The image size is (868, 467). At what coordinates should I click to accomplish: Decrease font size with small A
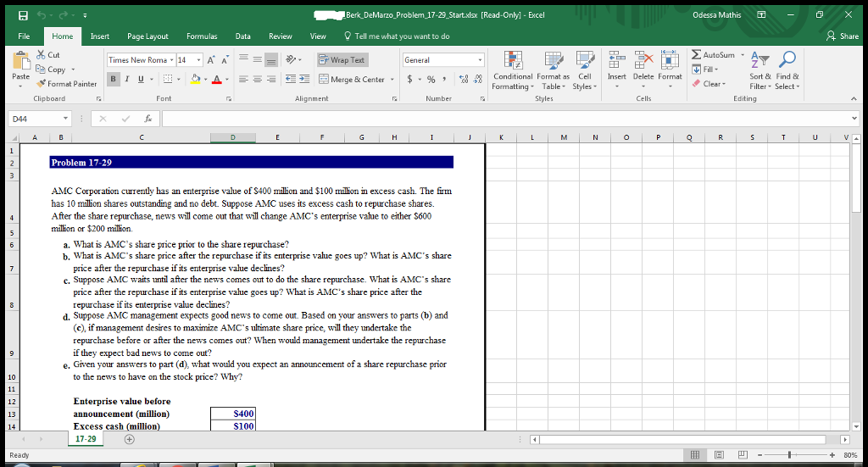click(224, 60)
